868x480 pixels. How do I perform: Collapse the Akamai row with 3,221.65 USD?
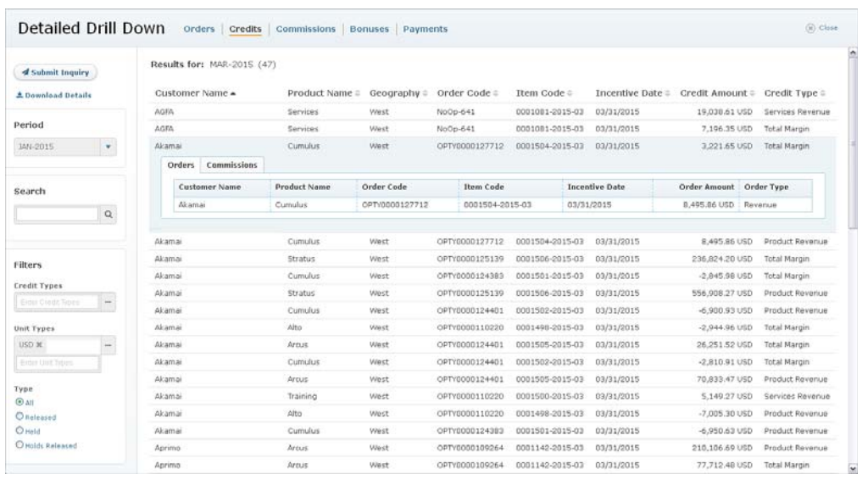click(x=492, y=146)
